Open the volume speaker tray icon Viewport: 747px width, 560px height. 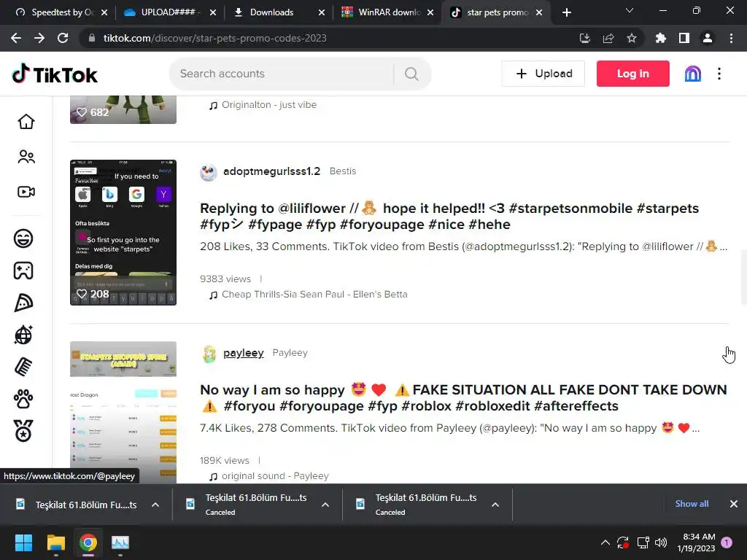click(x=661, y=542)
